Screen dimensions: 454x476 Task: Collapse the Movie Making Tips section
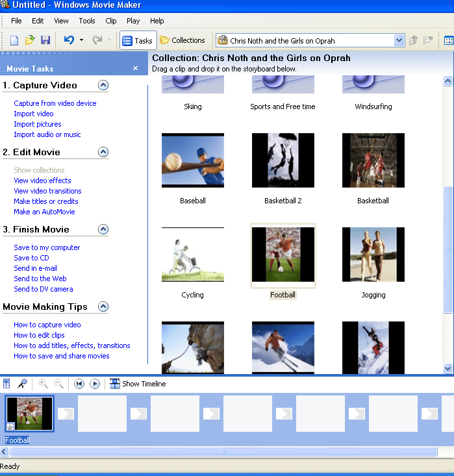[x=103, y=307]
